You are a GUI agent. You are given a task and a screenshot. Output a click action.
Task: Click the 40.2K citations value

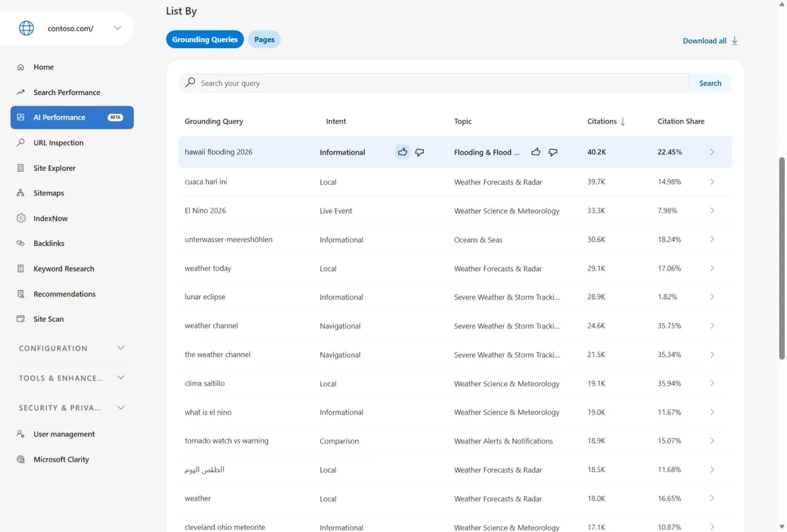click(x=596, y=152)
